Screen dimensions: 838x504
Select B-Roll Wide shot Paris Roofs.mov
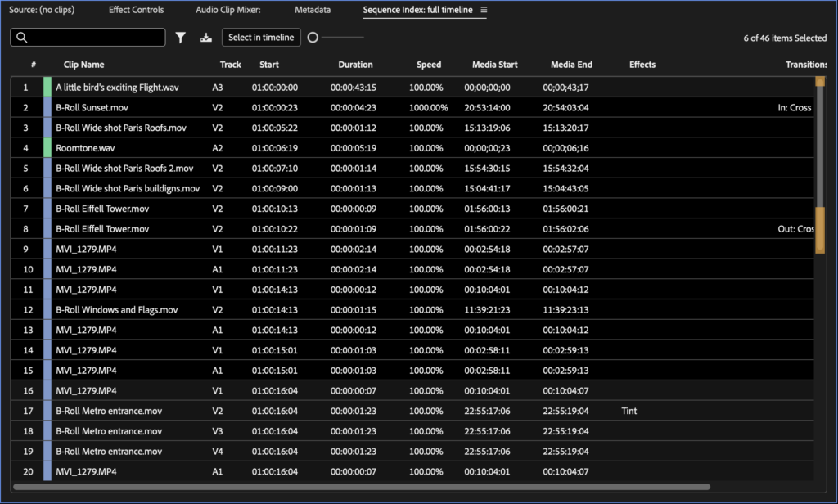point(121,128)
